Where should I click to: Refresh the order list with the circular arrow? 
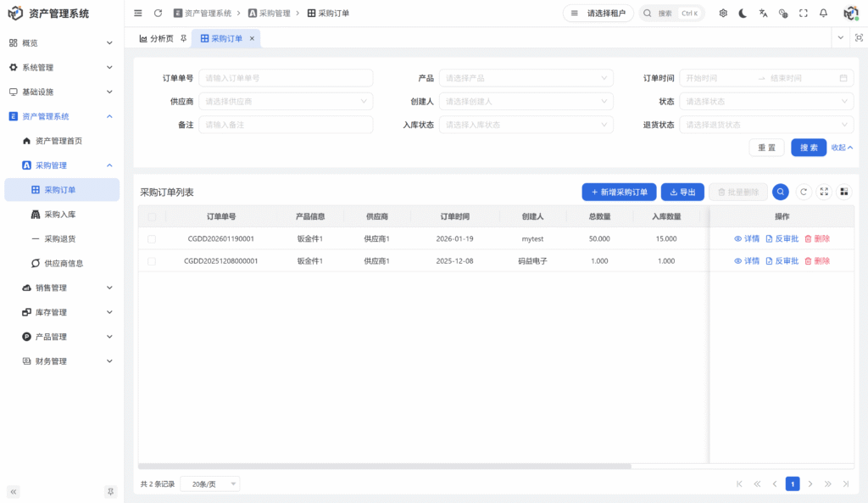coord(802,192)
